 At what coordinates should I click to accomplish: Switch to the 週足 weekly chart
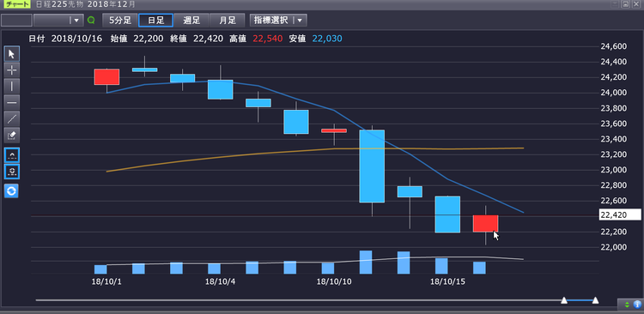[191, 20]
